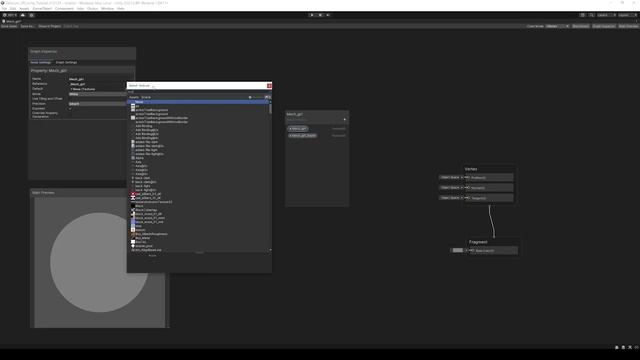Click the cloud services icon
The width and height of the screenshot is (640, 360).
point(23,15)
